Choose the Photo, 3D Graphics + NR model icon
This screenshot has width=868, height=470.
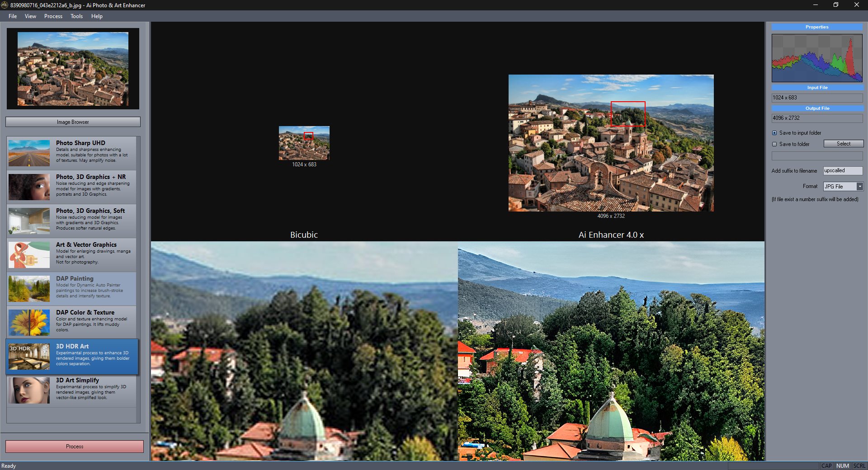coord(29,187)
